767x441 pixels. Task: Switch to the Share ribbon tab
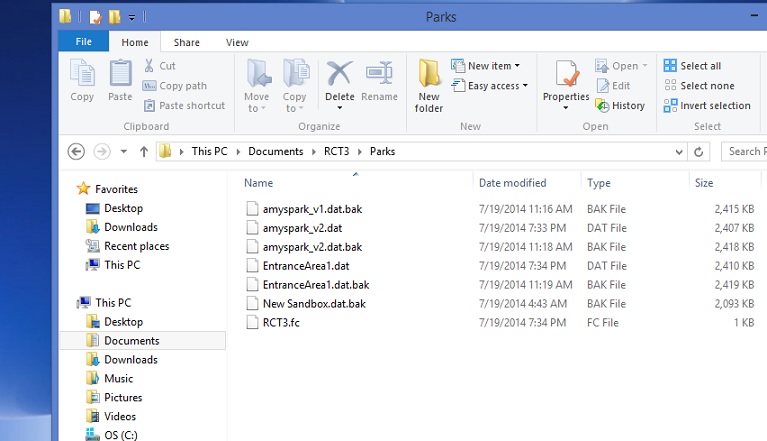pyautogui.click(x=186, y=42)
